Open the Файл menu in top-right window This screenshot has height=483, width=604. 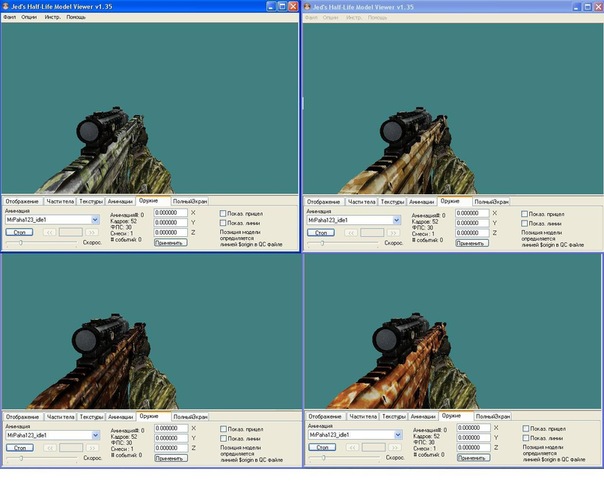311,18
